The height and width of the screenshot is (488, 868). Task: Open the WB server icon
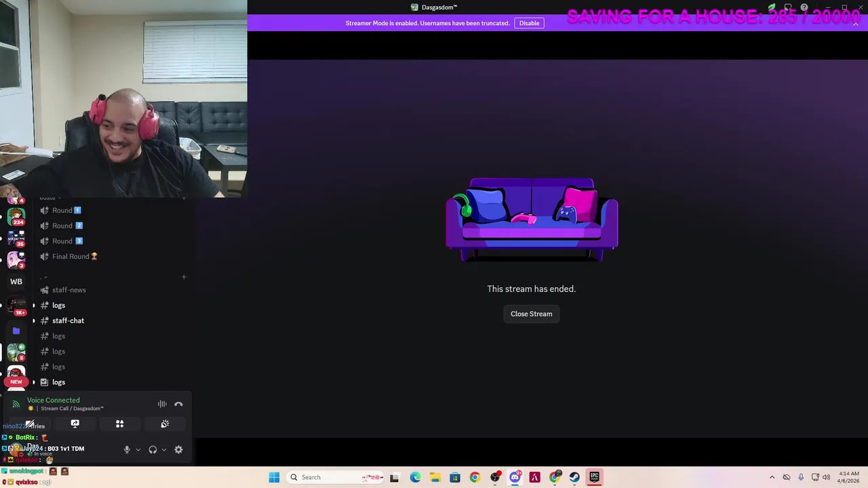pyautogui.click(x=16, y=281)
